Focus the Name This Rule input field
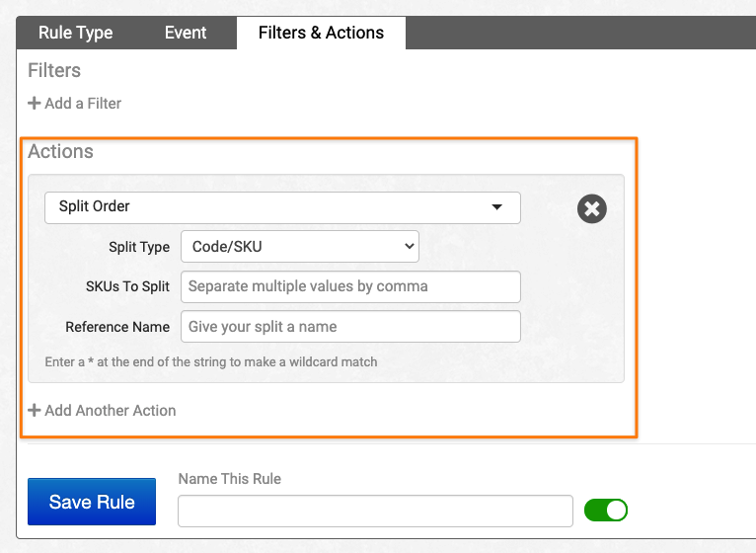The height and width of the screenshot is (553, 756). [375, 511]
